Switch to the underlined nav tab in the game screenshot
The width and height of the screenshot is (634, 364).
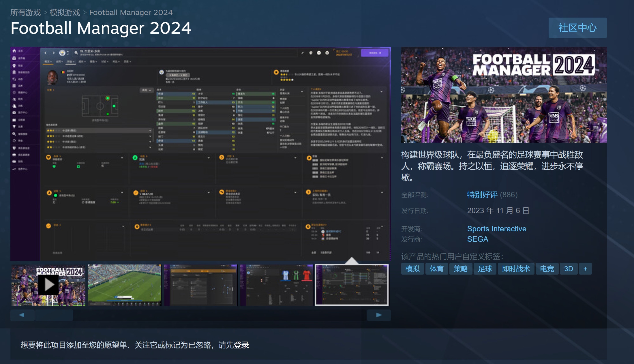[71, 62]
